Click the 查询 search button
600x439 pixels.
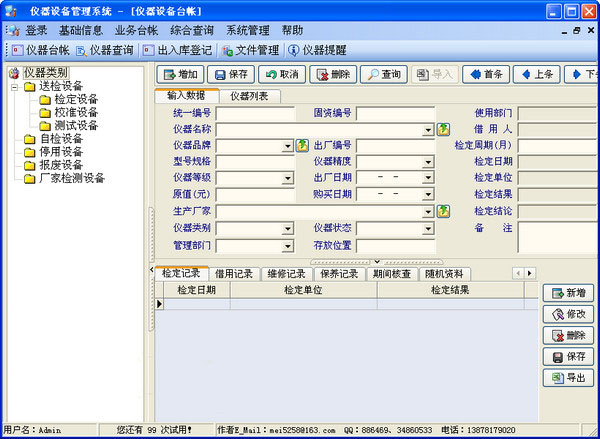(383, 74)
